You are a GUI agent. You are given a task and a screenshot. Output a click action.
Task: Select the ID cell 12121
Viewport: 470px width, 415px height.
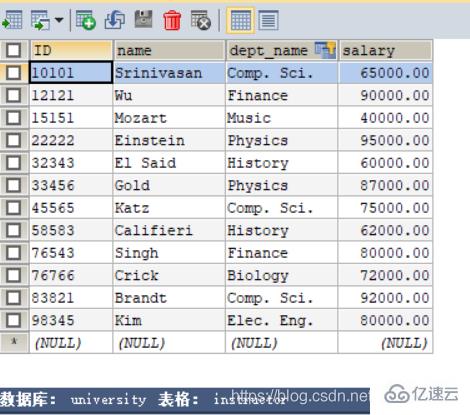pyautogui.click(x=71, y=95)
